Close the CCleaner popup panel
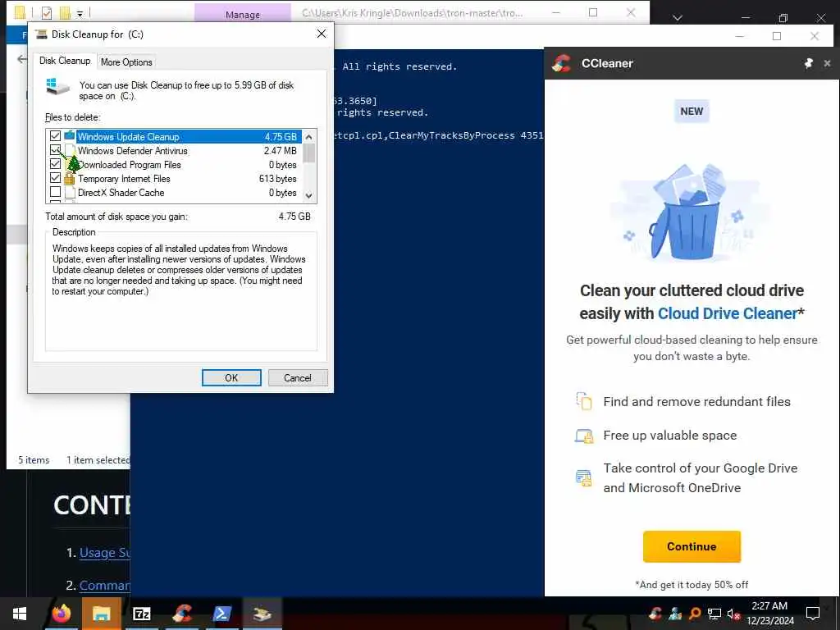Viewport: 840px width, 630px height. click(827, 63)
